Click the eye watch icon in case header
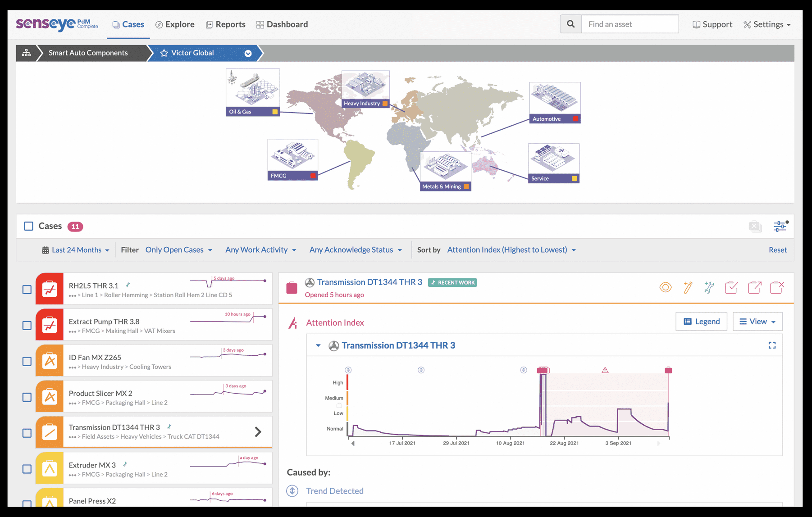 click(665, 287)
